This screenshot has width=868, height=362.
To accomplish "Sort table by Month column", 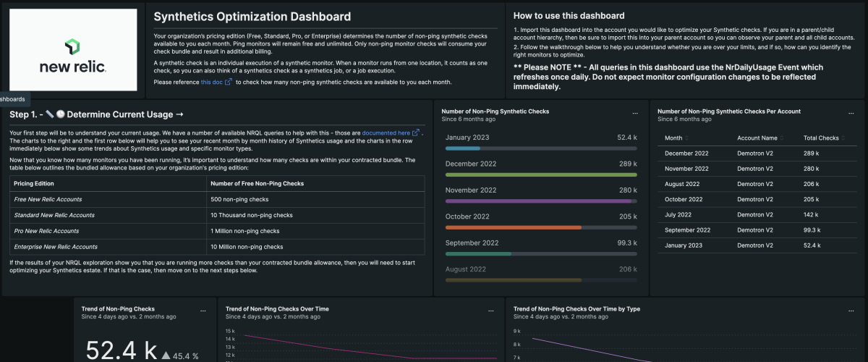I will click(x=673, y=138).
